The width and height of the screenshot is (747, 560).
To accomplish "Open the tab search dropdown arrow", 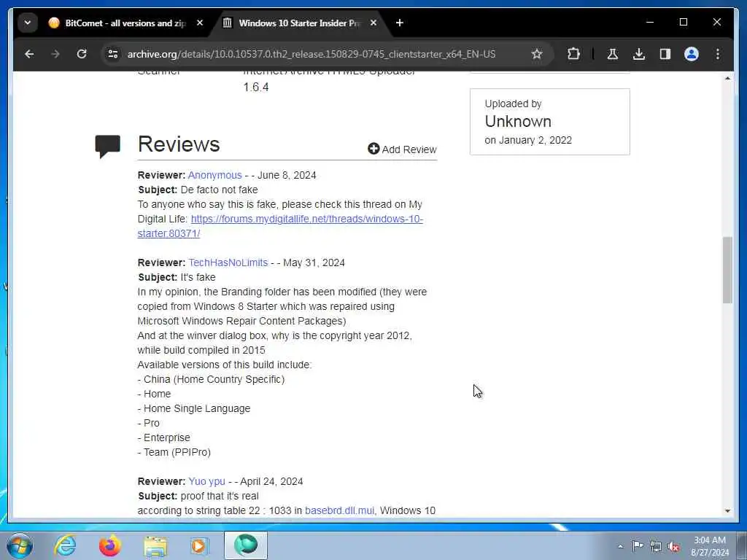I will 28,23.
